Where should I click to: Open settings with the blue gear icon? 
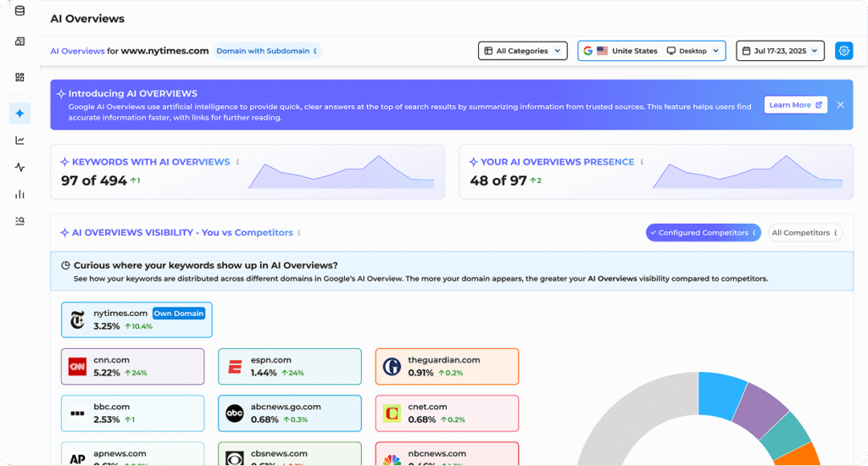pyautogui.click(x=843, y=51)
